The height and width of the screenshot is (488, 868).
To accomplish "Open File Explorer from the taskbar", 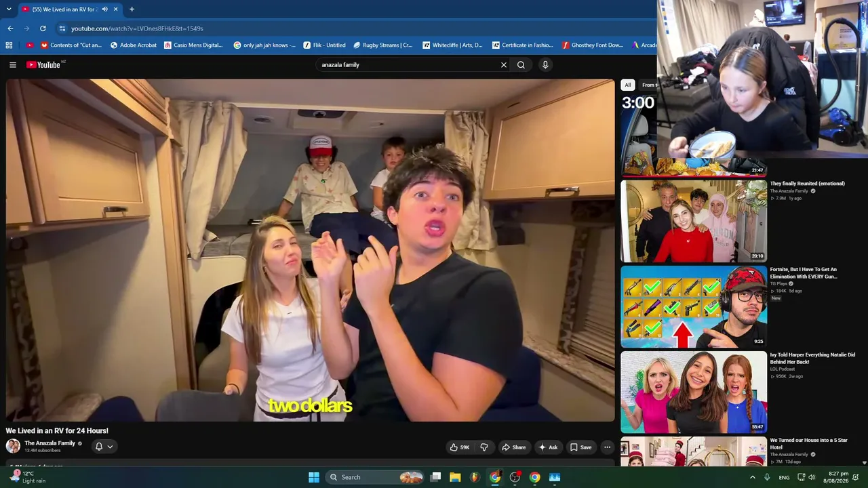I will [x=455, y=477].
